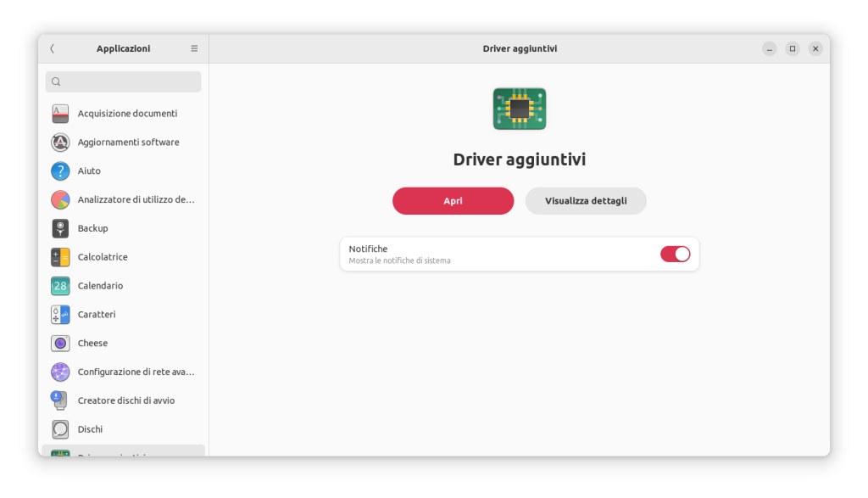
Task: Open the Aiuto question mark icon
Action: click(60, 171)
